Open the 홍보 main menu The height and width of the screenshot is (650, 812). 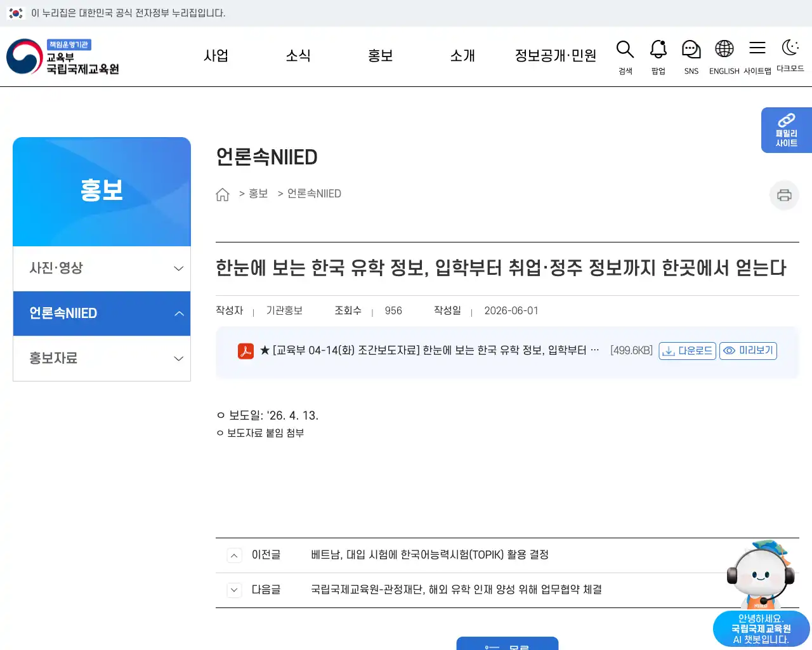[x=381, y=56]
